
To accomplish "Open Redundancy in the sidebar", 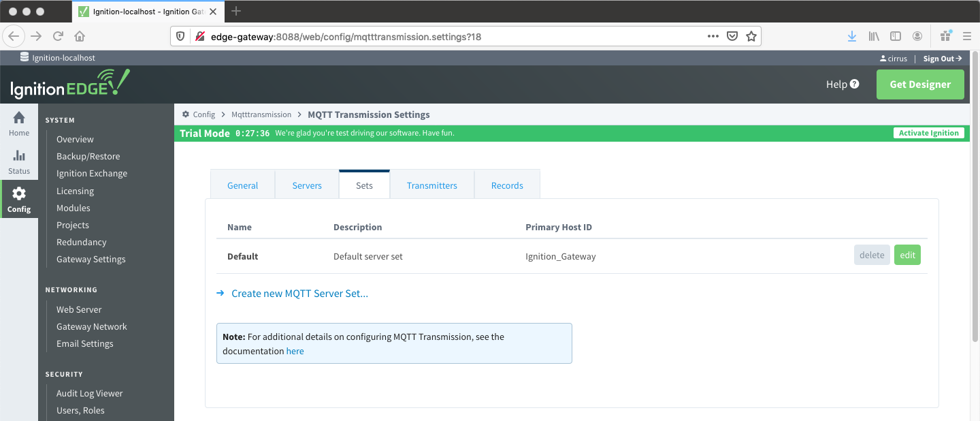I will pos(82,242).
